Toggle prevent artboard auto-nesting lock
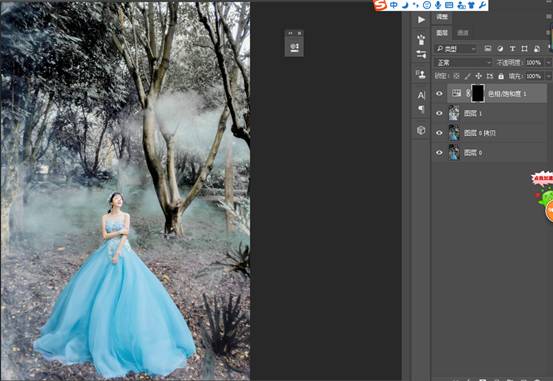 490,76
